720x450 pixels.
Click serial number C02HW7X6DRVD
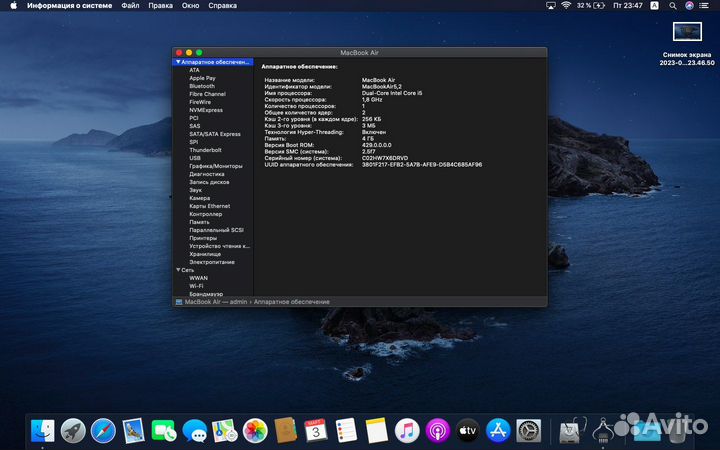coord(385,158)
